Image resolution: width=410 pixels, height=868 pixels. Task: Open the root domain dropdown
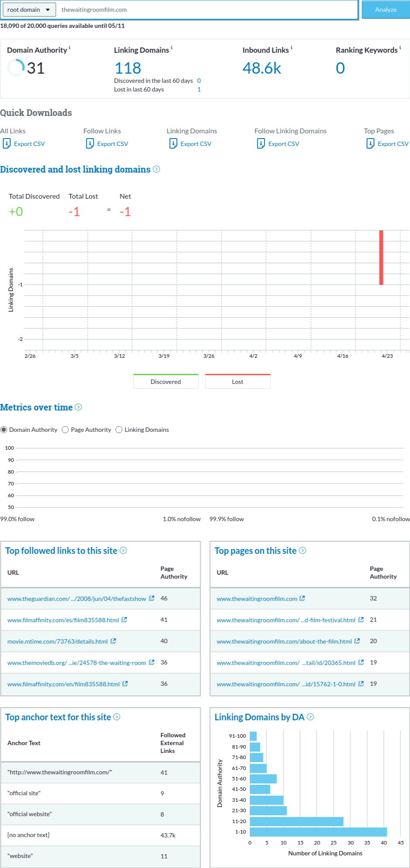click(x=29, y=10)
